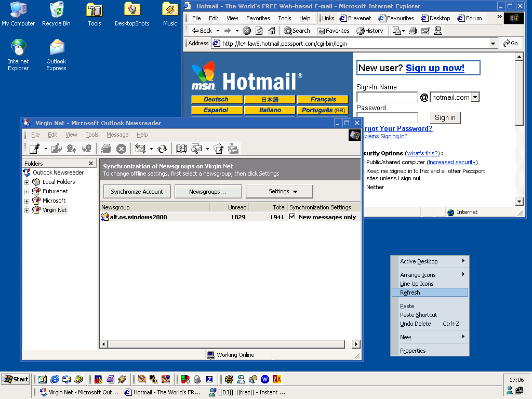Expand the Virgin Net tree node
The image size is (532, 399).
point(26,210)
